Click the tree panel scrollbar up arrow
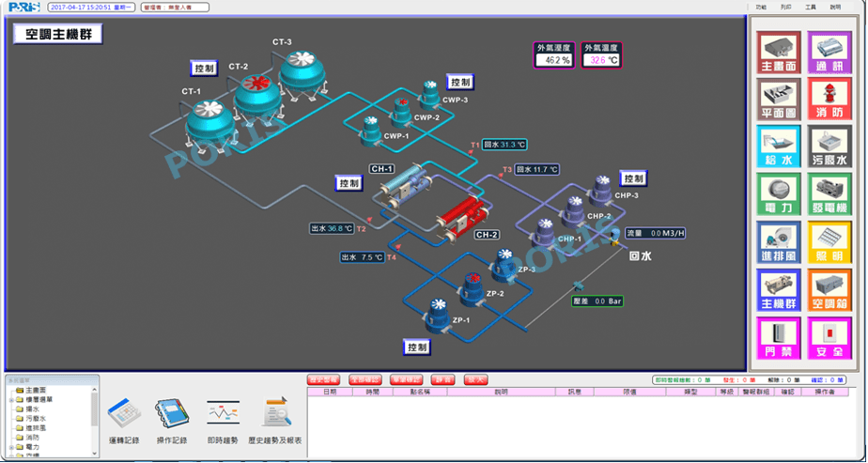868x463 pixels. (95, 390)
